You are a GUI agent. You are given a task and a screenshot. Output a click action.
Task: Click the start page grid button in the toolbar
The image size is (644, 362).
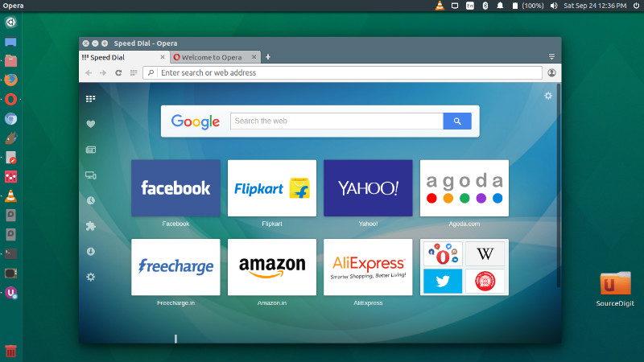coord(134,72)
